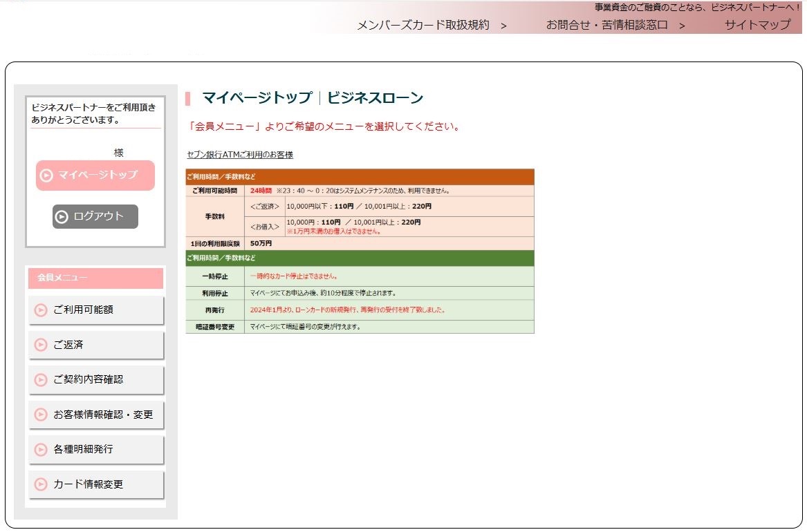Screen dimensions: 807x532
Task: Click the circle icon beside ご返済
Action: (41, 345)
